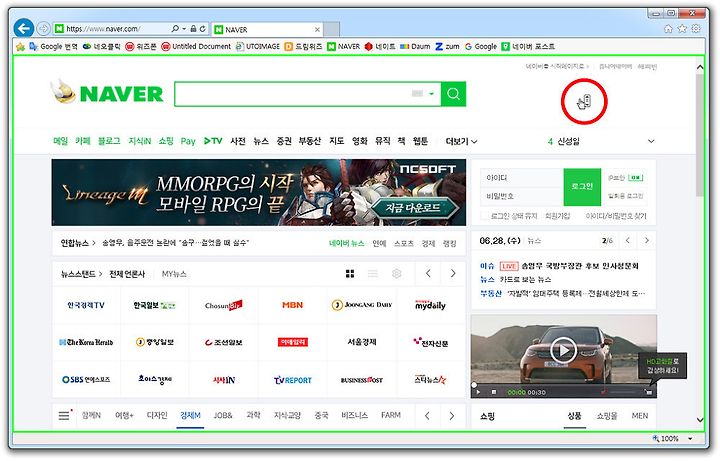Open the browser Home icon
This screenshot has height=461, width=720.
[x=669, y=29]
